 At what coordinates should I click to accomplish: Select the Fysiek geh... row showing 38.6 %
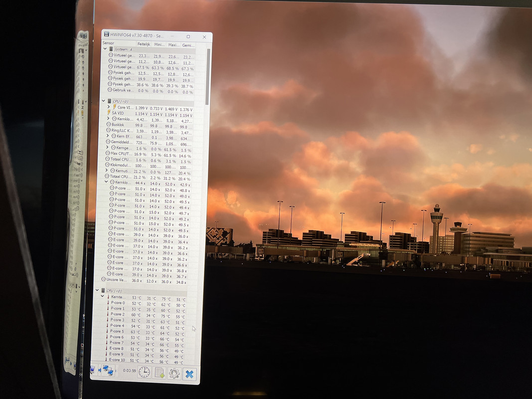click(x=150, y=85)
